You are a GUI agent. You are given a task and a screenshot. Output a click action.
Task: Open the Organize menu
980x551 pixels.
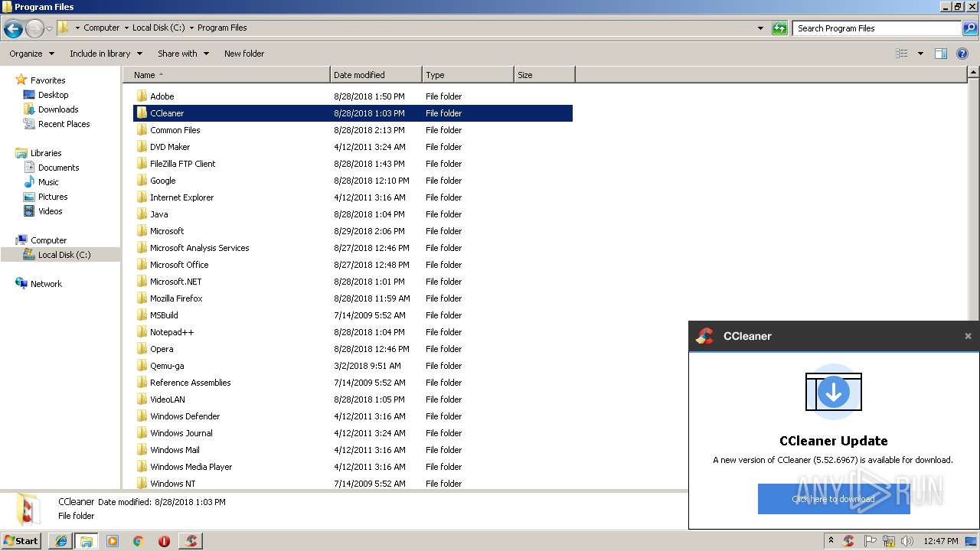(x=31, y=54)
